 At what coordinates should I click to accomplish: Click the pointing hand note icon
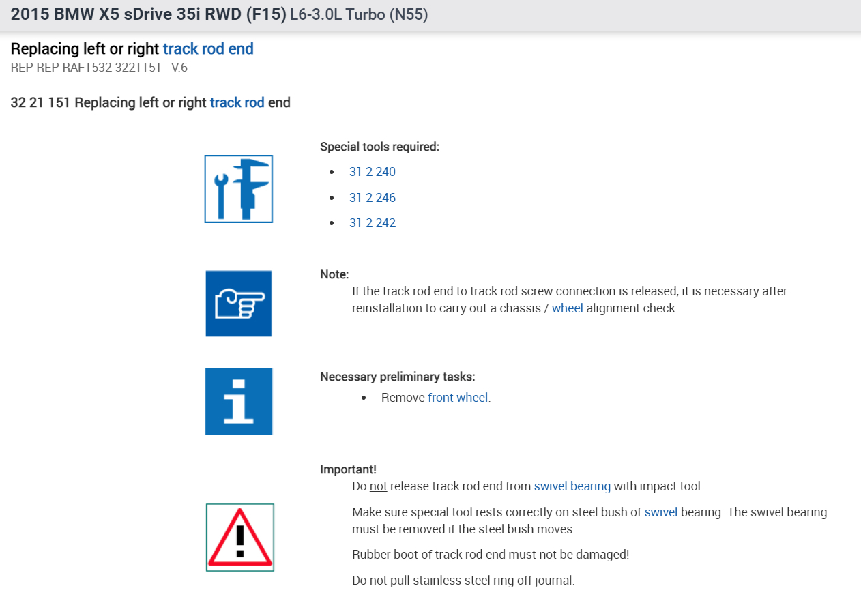click(x=239, y=304)
